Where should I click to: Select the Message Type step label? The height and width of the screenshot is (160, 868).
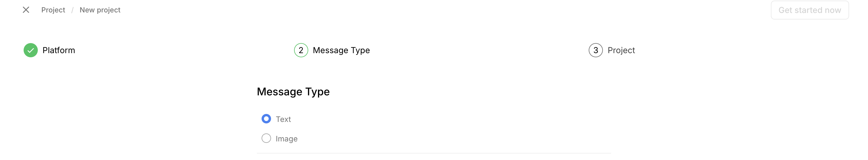[x=341, y=50]
